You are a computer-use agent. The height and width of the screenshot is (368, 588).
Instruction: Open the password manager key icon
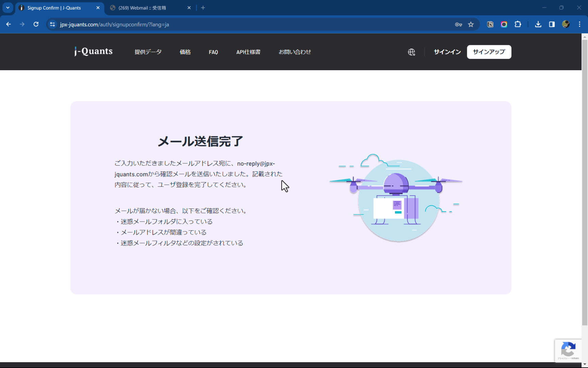[x=458, y=24]
